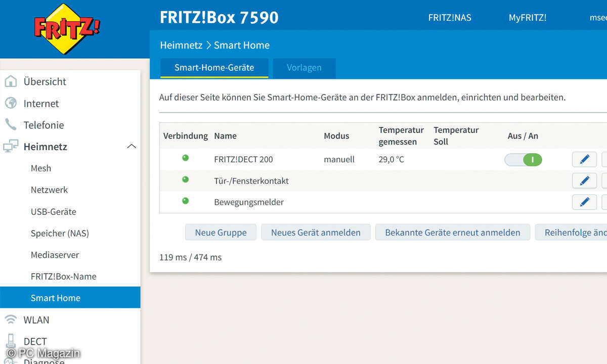The width and height of the screenshot is (607, 364).
Task: Open the Übersicht home icon
Action: tap(11, 81)
